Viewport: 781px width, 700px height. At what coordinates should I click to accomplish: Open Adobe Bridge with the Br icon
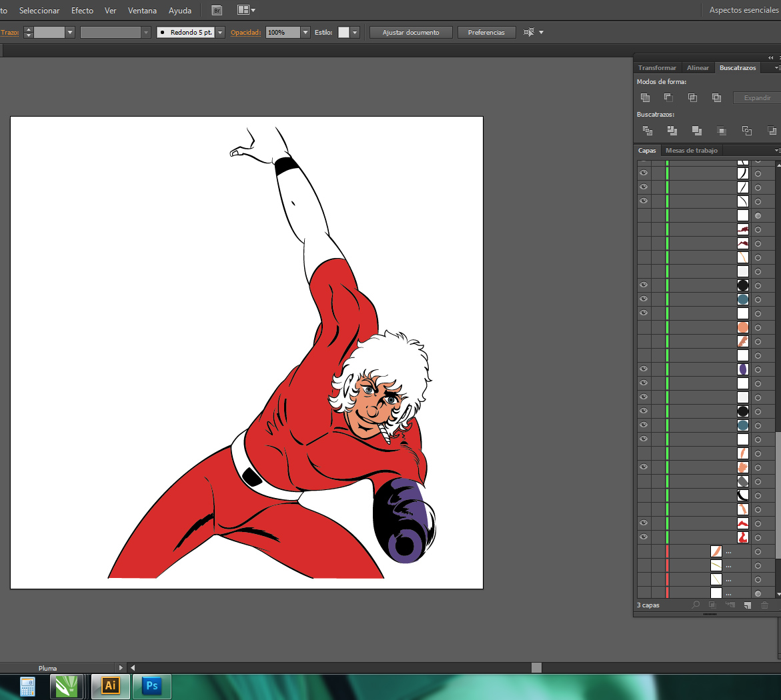[x=217, y=11]
